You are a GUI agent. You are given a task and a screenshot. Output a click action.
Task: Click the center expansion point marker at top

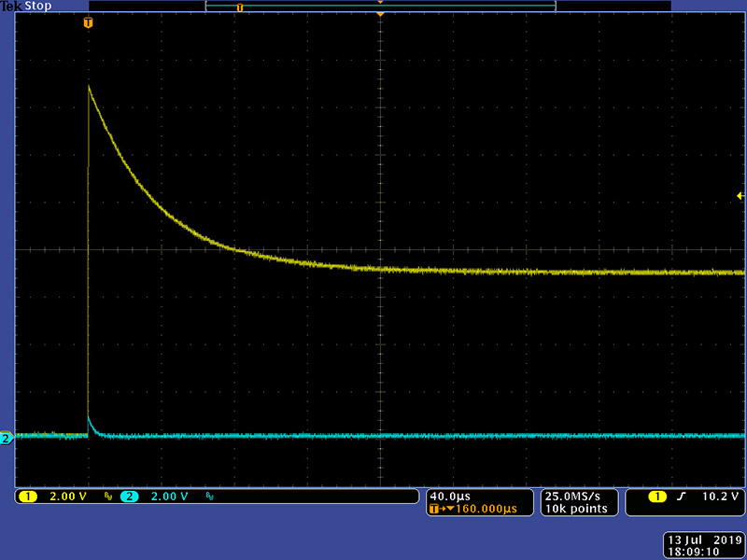click(380, 15)
